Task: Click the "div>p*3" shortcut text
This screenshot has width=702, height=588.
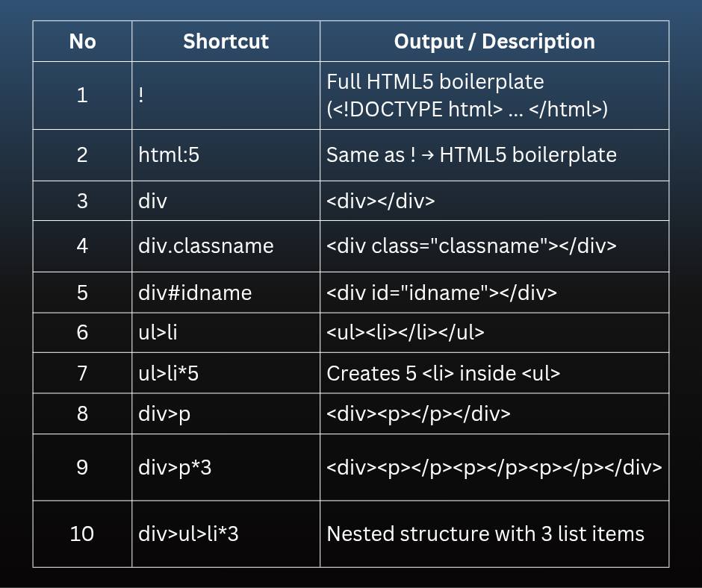Action: pyautogui.click(x=175, y=468)
